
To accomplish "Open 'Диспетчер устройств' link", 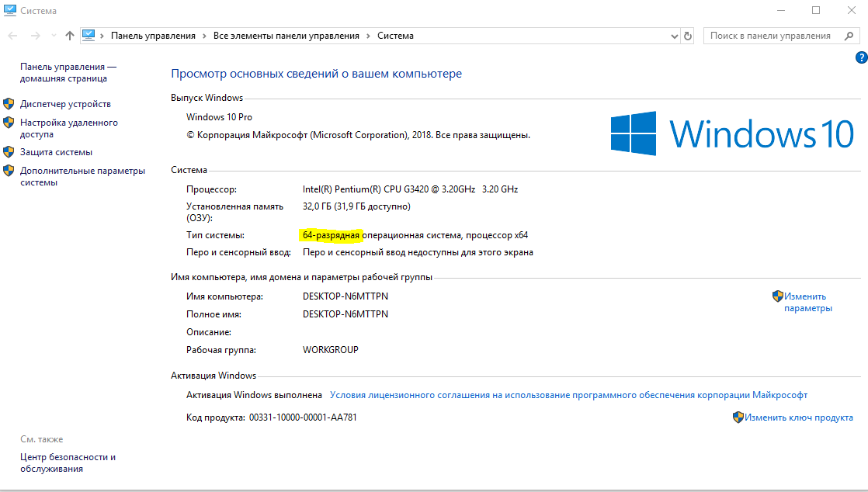I will click(65, 104).
